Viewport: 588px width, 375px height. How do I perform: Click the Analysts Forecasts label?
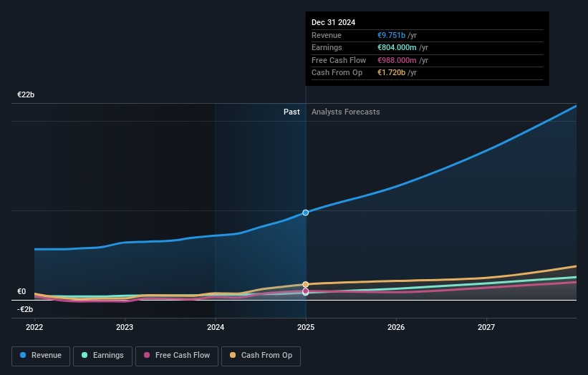345,112
